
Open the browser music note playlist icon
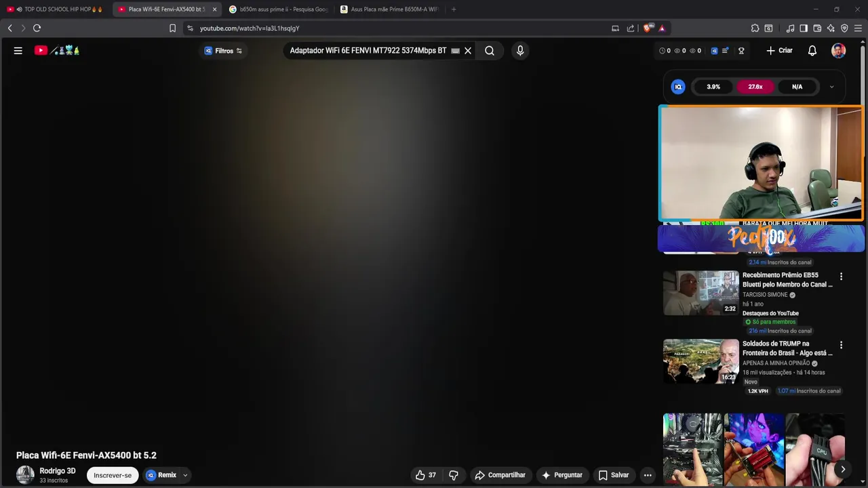pos(790,28)
